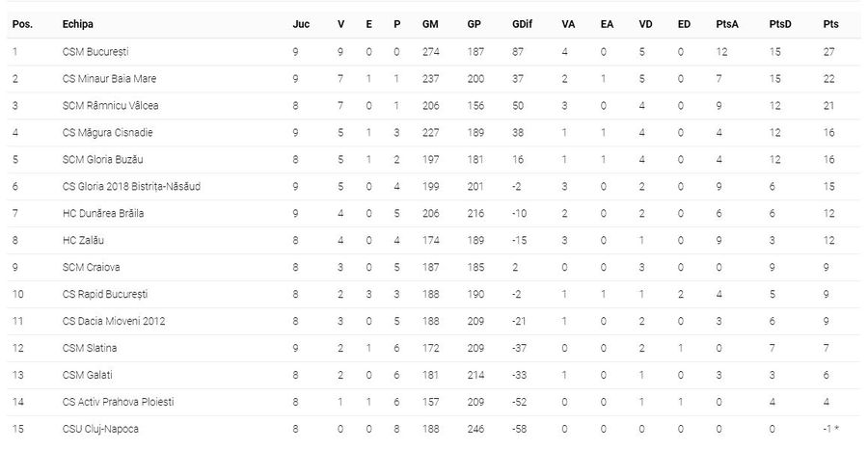868x449 pixels.
Task: Select CS Activ Prahova Ploiești row
Action: coord(434,402)
